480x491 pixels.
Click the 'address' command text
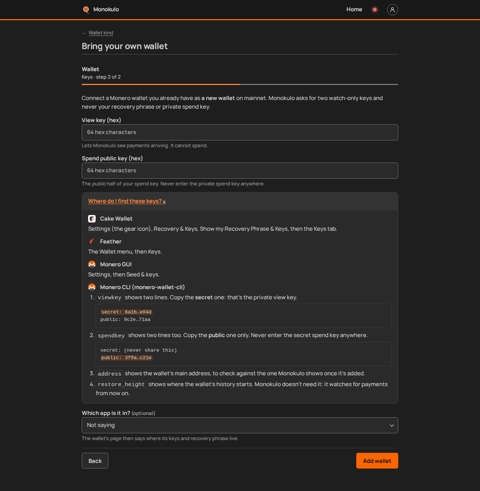tap(110, 374)
